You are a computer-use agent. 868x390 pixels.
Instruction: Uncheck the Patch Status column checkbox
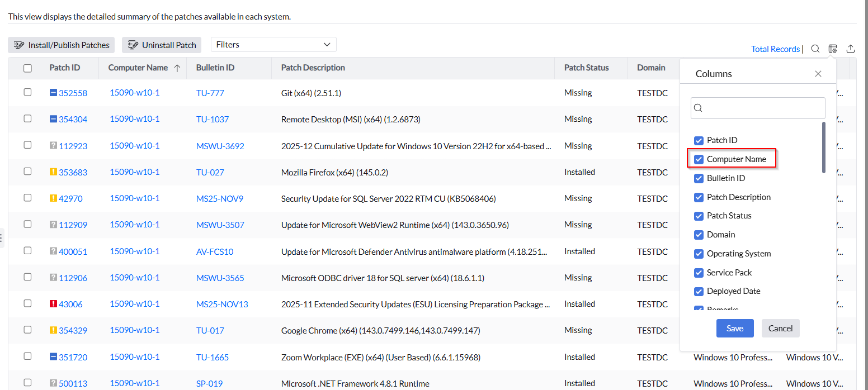(x=699, y=216)
